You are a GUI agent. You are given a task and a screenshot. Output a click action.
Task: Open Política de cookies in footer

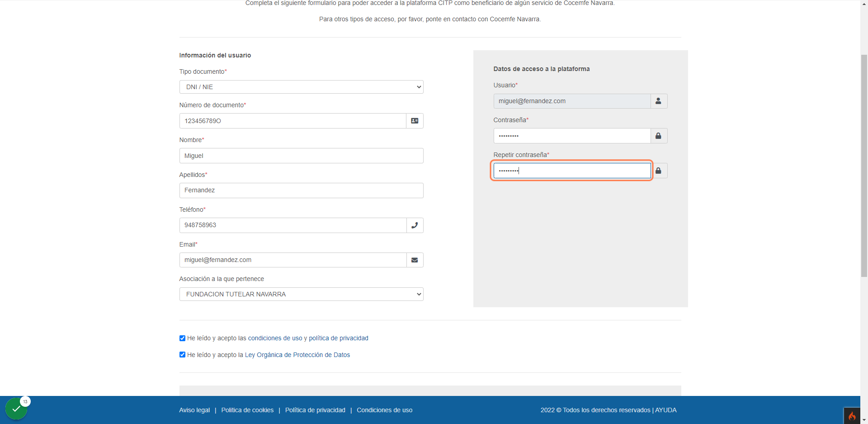click(x=247, y=410)
